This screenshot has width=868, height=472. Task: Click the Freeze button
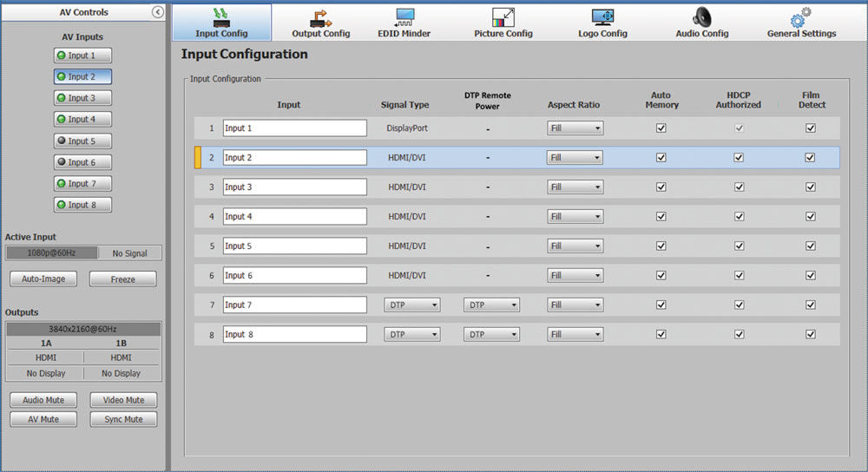pos(122,279)
